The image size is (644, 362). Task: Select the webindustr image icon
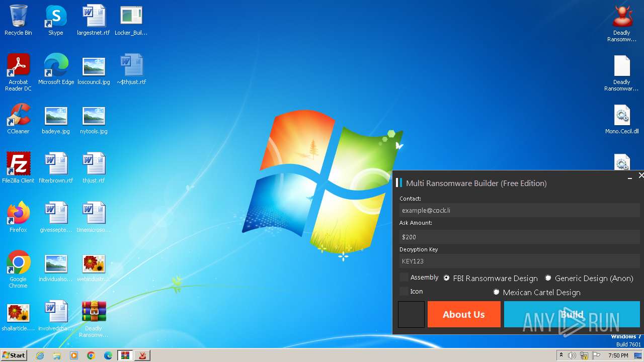point(94,267)
